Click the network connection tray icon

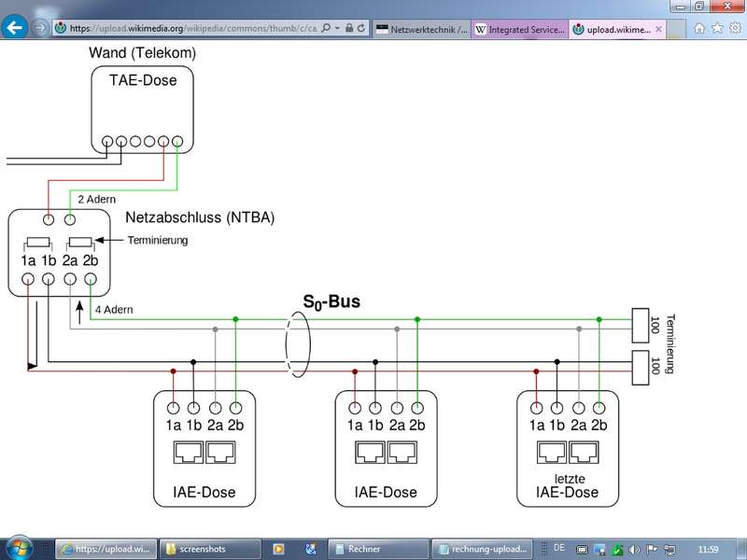coord(669,550)
